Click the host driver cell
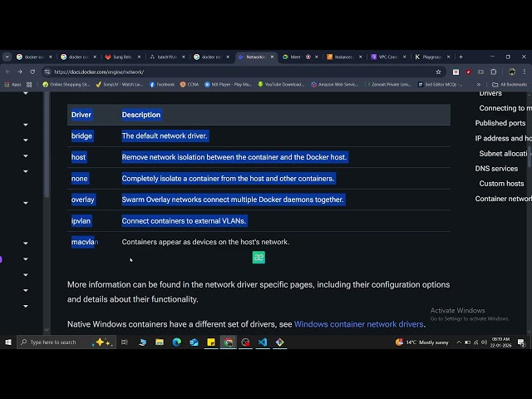The height and width of the screenshot is (399, 532). tap(78, 157)
